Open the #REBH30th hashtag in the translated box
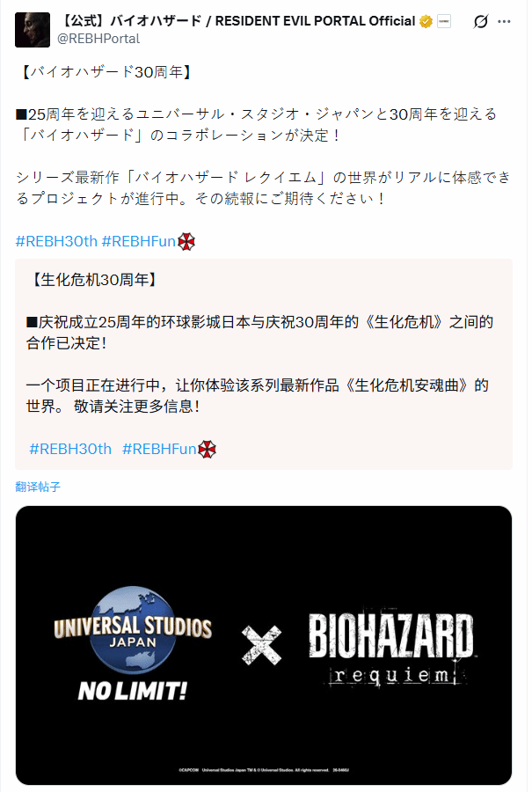Viewport: 532px width, 792px height. click(70, 449)
